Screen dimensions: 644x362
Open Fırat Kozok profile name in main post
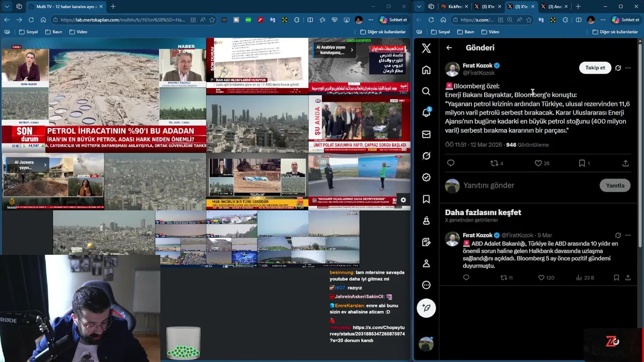(477, 65)
